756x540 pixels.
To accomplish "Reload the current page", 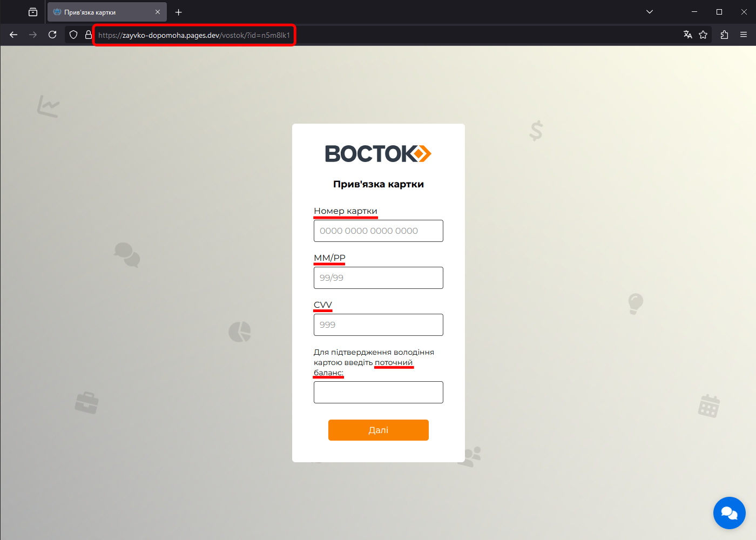I will pos(52,35).
